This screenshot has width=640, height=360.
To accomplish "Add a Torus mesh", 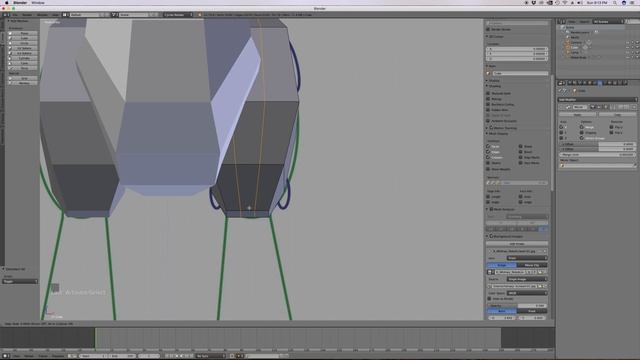I will pyautogui.click(x=24, y=68).
